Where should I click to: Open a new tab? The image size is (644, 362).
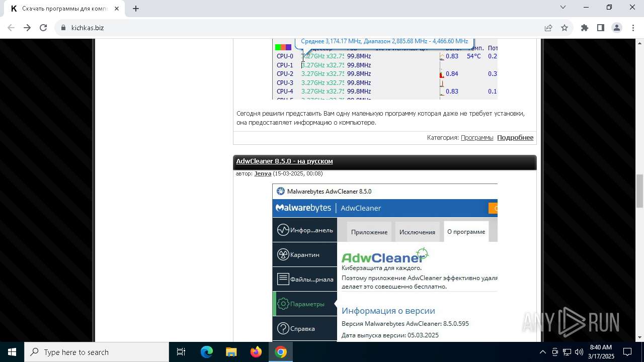(136, 8)
